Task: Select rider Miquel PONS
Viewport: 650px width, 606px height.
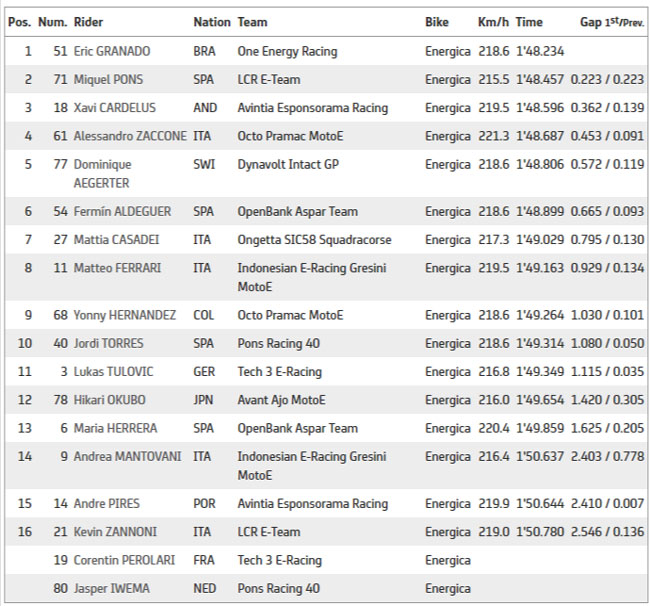Action: coord(108,80)
